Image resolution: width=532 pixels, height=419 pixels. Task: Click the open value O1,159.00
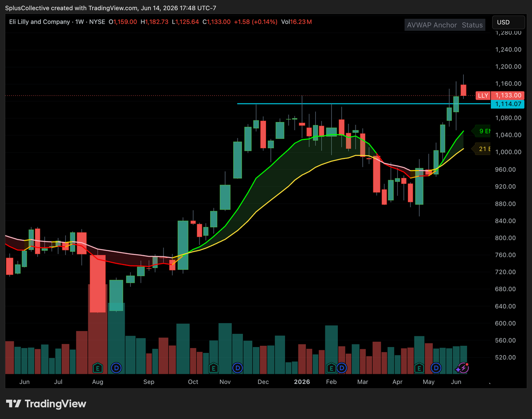(x=123, y=22)
